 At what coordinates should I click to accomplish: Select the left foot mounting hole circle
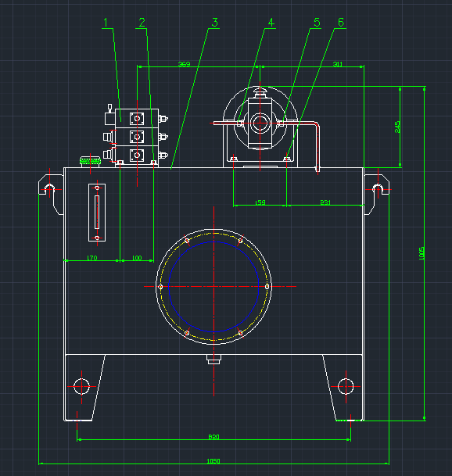[x=81, y=386]
